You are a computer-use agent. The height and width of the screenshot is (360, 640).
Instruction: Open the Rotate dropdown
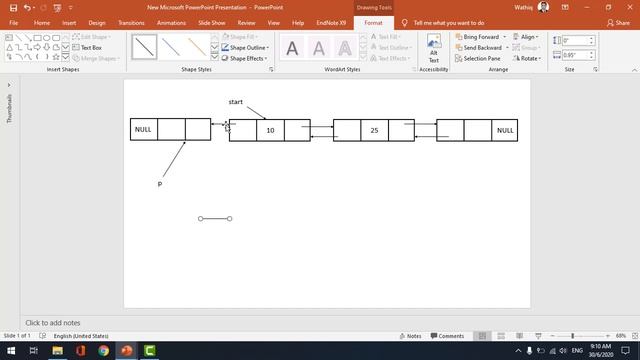527,59
